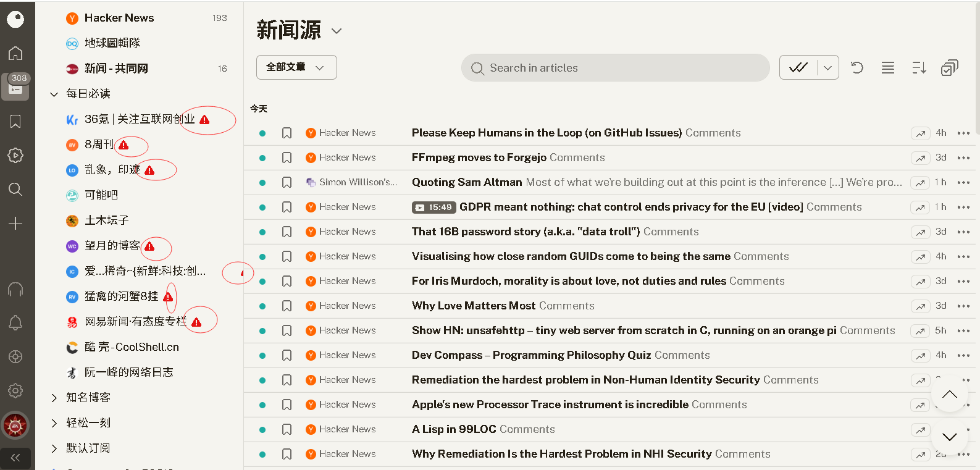
Task: Open more options for 'Why Love Matters Most'
Action: coord(963,306)
